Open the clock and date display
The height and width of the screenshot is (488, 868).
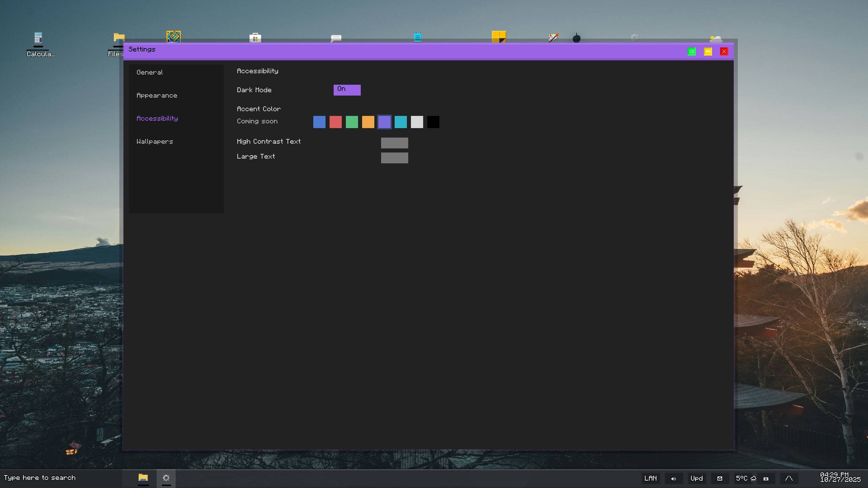[840, 477]
